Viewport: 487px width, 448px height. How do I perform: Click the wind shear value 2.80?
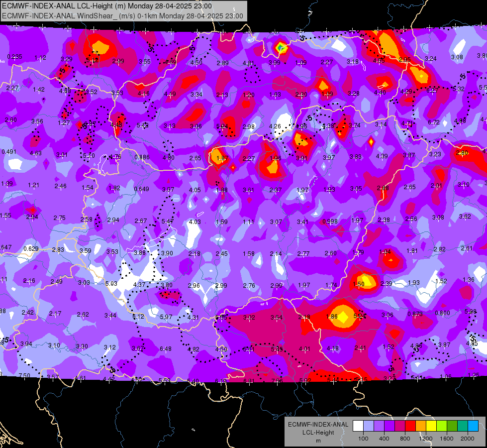462,153
